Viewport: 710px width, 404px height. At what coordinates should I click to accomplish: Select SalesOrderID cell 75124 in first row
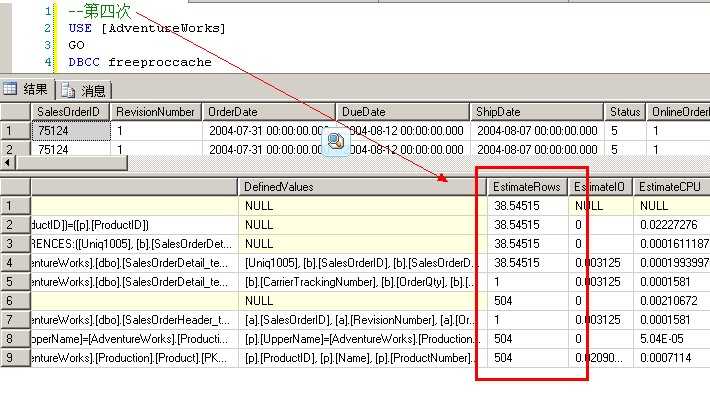71,131
